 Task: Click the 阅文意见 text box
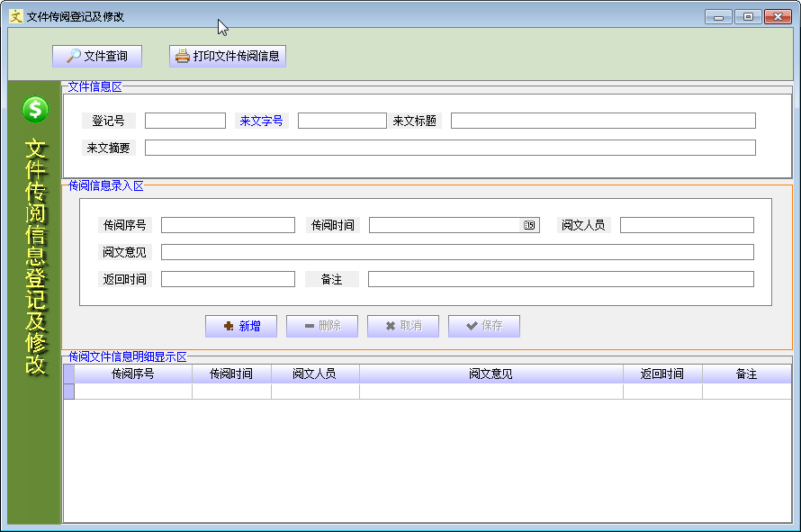pos(457,252)
